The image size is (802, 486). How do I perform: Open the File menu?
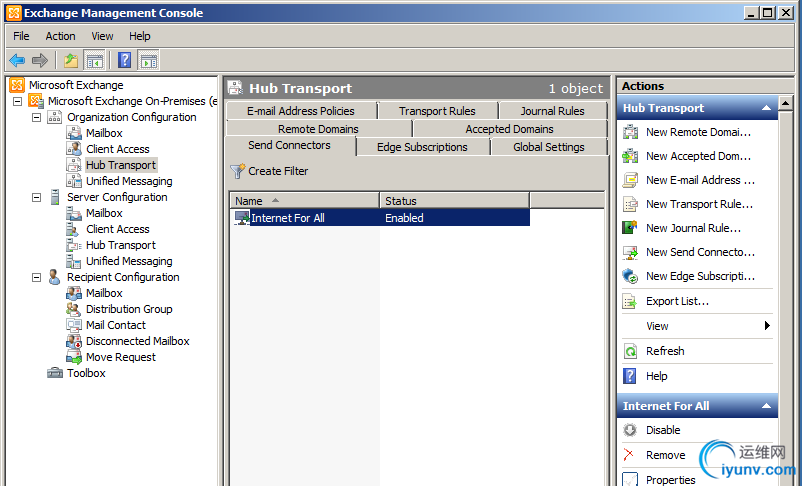pos(21,36)
